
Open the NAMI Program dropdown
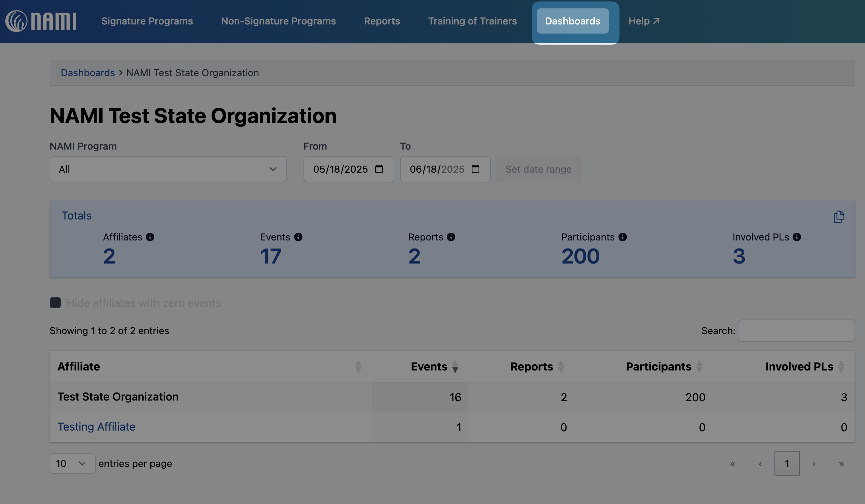[168, 169]
